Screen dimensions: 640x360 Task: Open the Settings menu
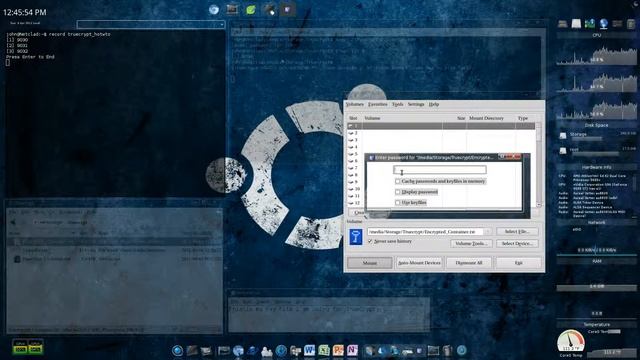click(x=416, y=104)
